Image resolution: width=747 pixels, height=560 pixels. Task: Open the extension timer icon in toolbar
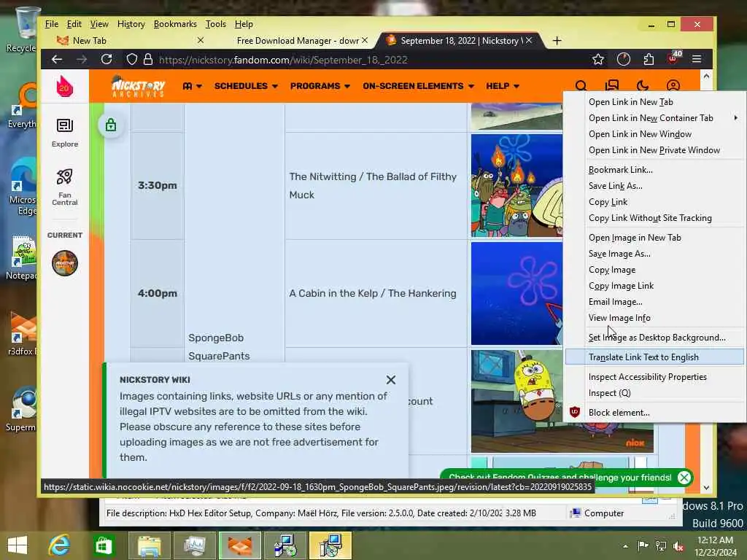tap(623, 60)
